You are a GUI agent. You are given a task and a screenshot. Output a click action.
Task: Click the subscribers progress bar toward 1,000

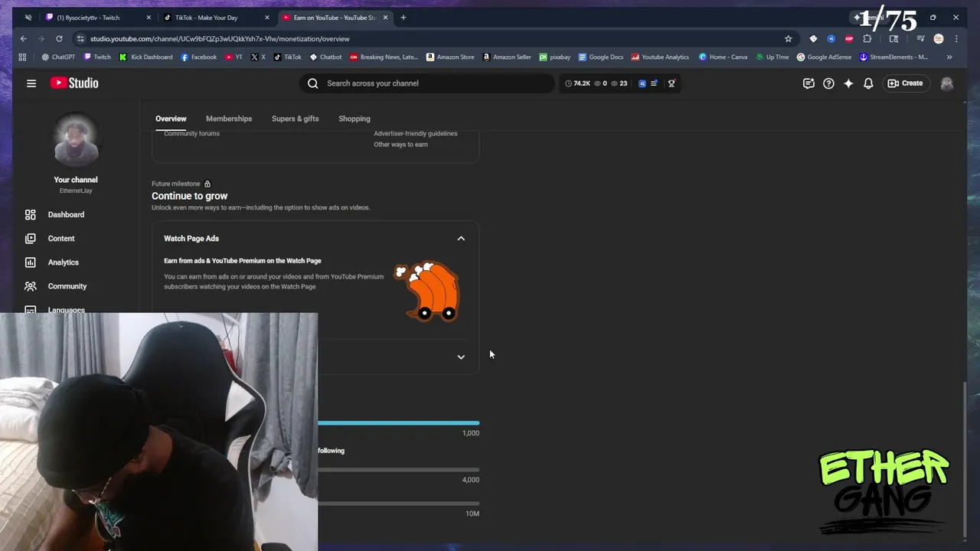(398, 423)
